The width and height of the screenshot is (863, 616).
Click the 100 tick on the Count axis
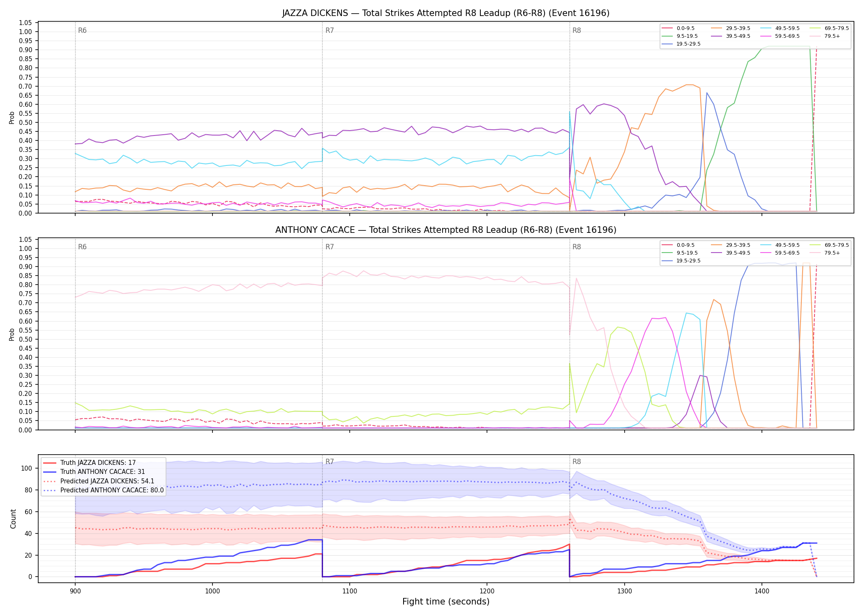pyautogui.click(x=27, y=468)
